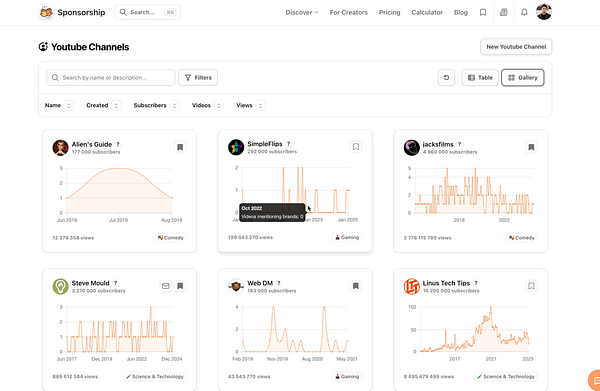Open the Steve Mould channel title
Screen dimensions: 600x391
tap(91, 283)
